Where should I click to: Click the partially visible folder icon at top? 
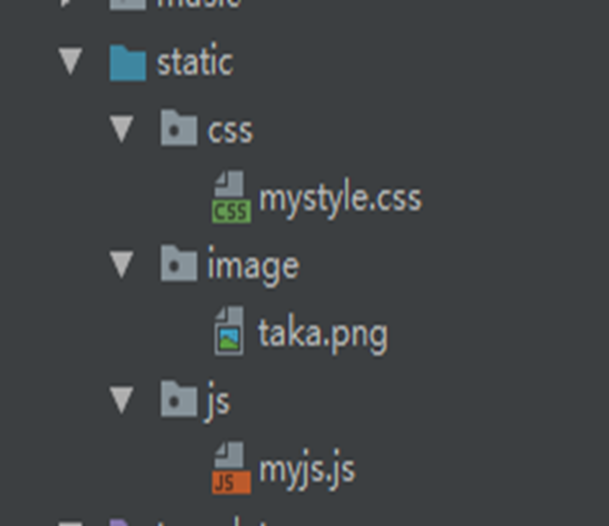click(128, 5)
